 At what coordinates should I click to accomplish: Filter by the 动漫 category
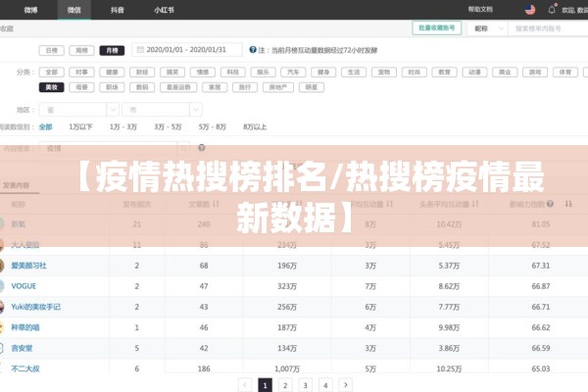[x=474, y=72]
